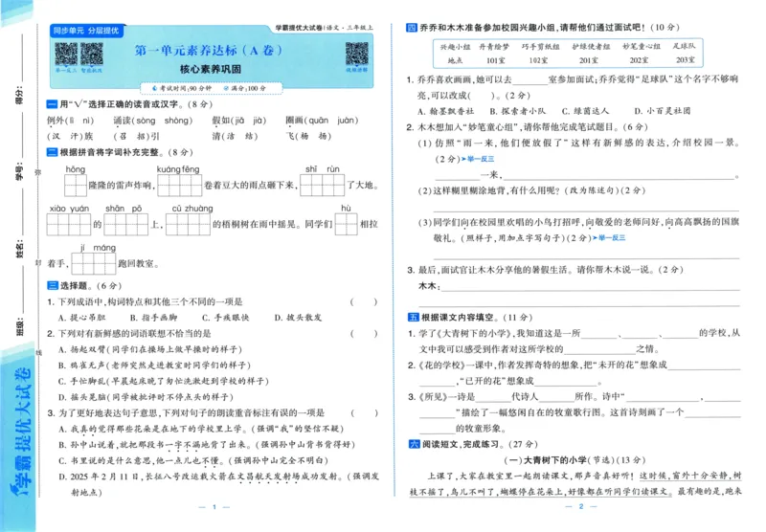
Task: Click the checkmark icon before 满分:100分
Action: click(226, 88)
